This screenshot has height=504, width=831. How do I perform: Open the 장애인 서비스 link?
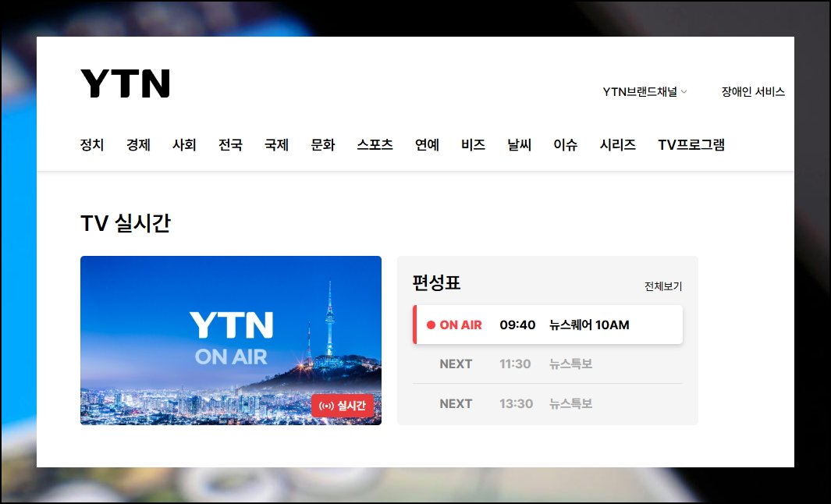pos(752,92)
